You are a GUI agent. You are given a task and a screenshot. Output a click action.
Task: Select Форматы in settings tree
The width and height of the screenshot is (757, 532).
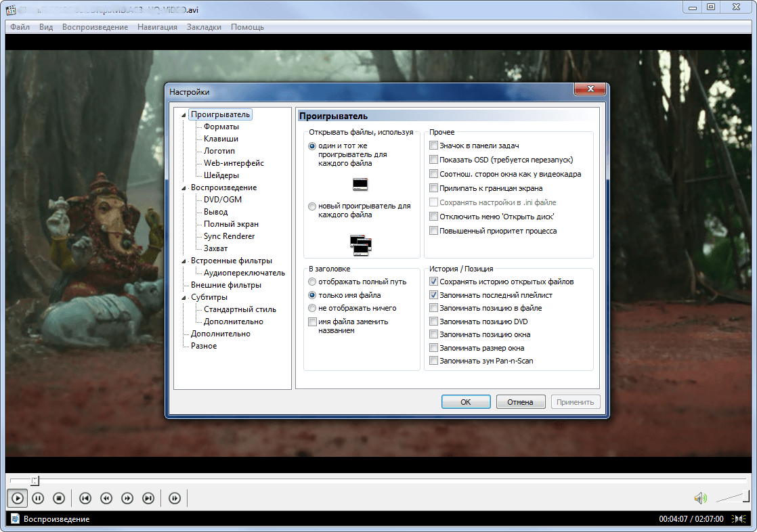221,127
